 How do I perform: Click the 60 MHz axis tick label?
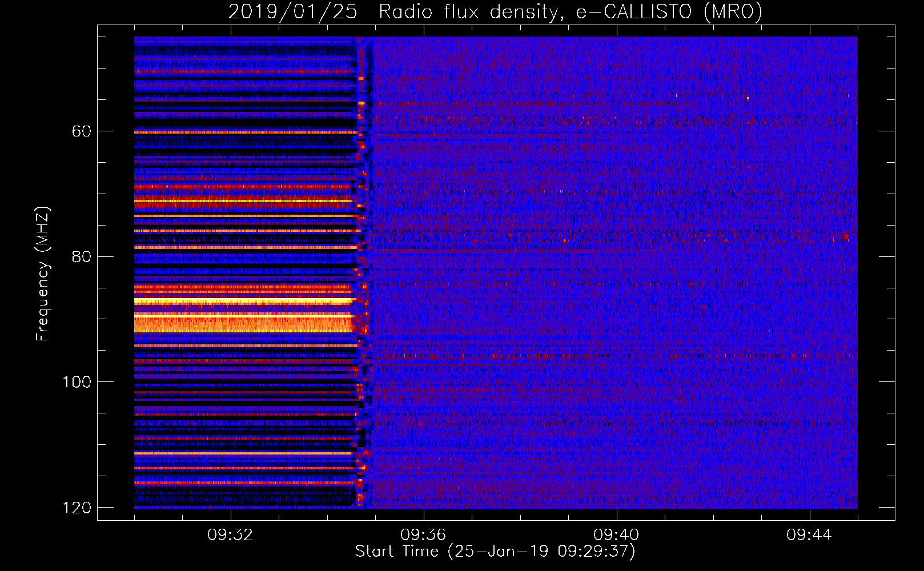pos(81,131)
